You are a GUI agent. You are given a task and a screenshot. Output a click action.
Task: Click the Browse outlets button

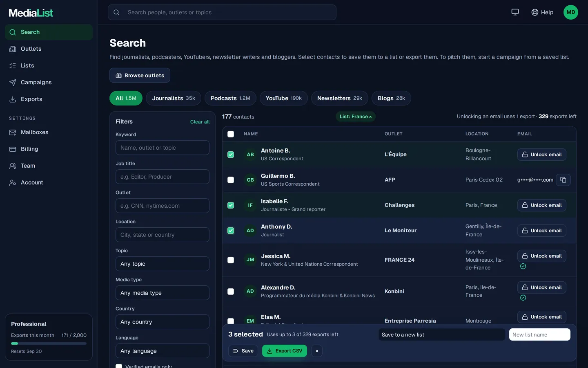pyautogui.click(x=140, y=75)
